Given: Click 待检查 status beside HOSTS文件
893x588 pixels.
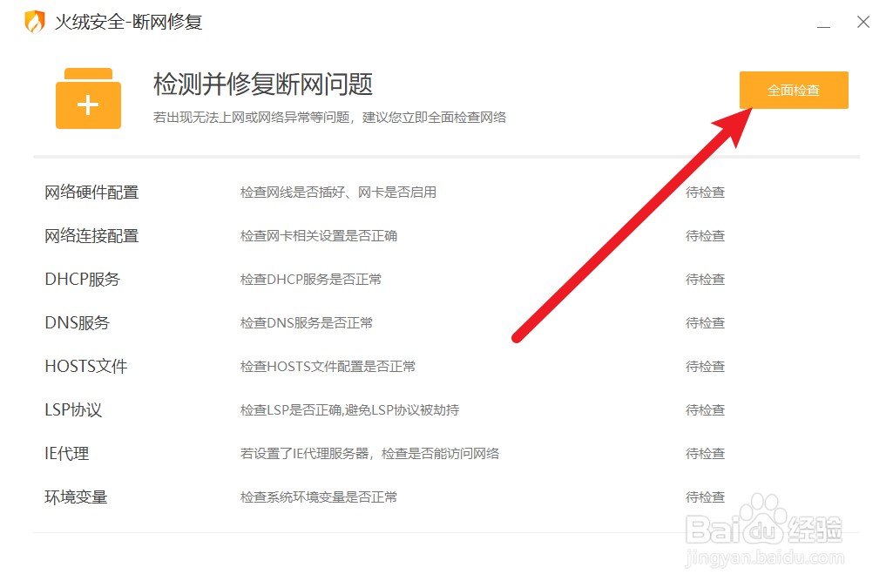Looking at the screenshot, I should point(704,366).
